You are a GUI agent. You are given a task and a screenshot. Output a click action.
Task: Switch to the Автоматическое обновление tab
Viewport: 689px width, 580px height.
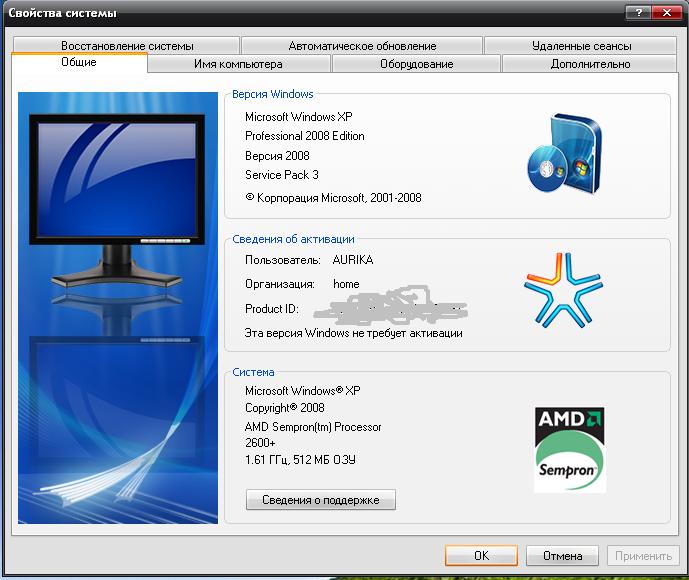[x=362, y=46]
